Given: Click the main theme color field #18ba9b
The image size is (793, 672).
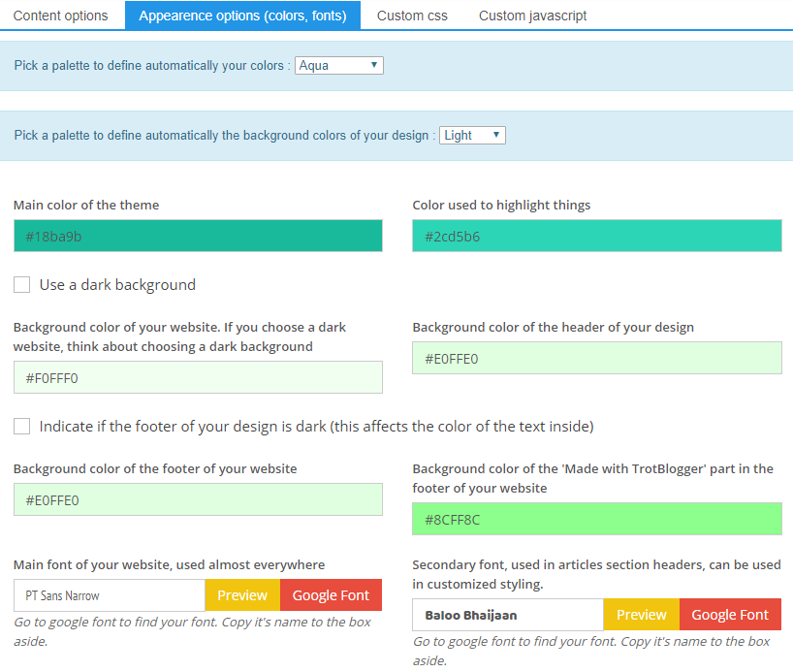Looking at the screenshot, I should (198, 236).
